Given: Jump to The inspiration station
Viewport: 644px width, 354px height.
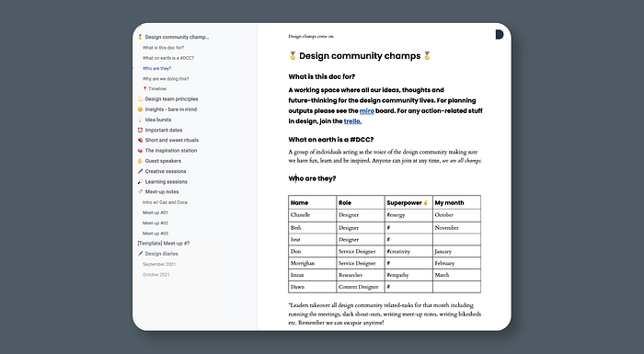Looking at the screenshot, I should tap(167, 151).
